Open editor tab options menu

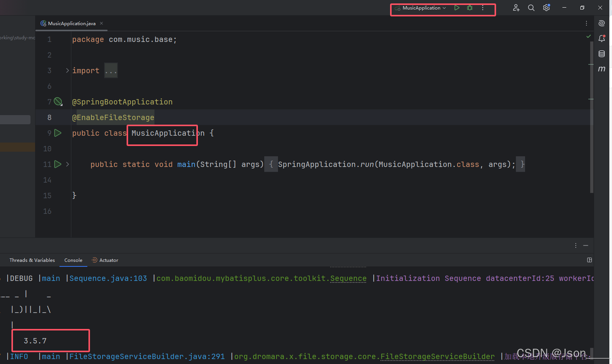(x=586, y=23)
